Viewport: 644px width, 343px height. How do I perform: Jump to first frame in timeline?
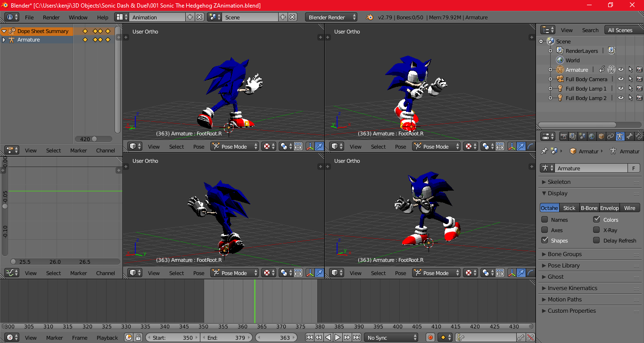tap(310, 337)
